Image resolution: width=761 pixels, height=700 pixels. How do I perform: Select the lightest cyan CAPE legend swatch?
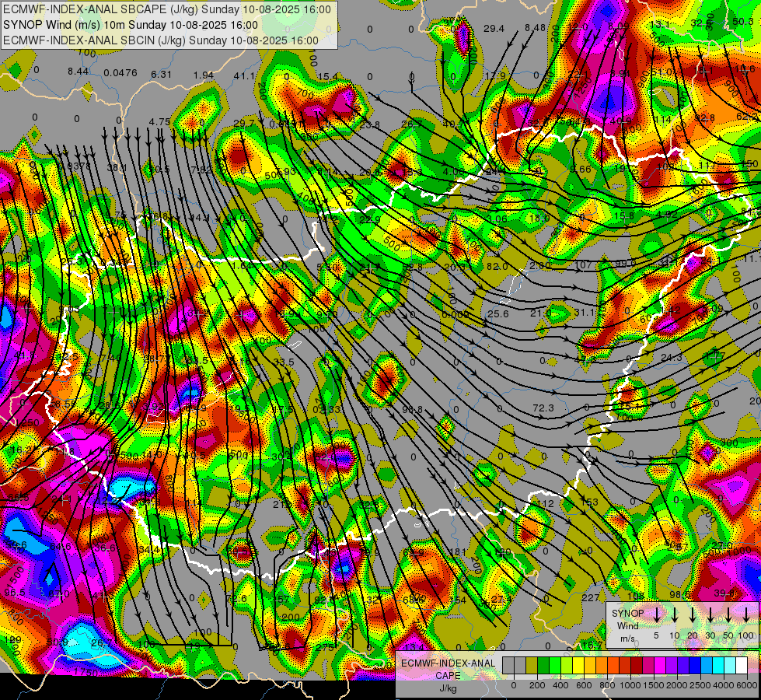[730, 665]
